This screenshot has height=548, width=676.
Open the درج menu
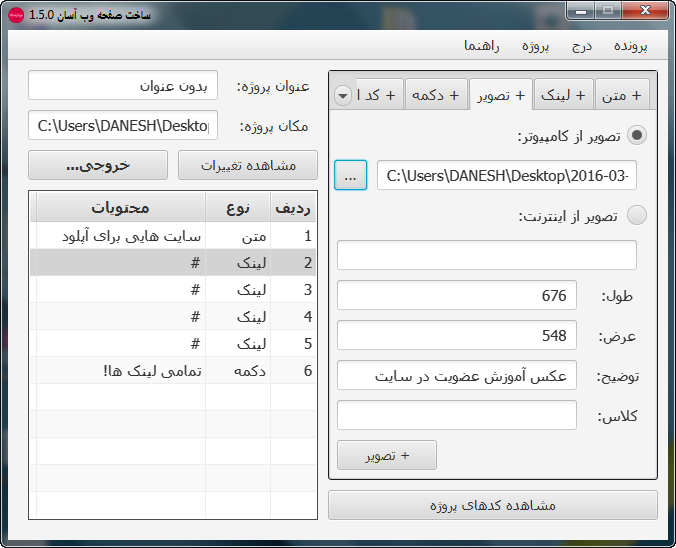[582, 46]
